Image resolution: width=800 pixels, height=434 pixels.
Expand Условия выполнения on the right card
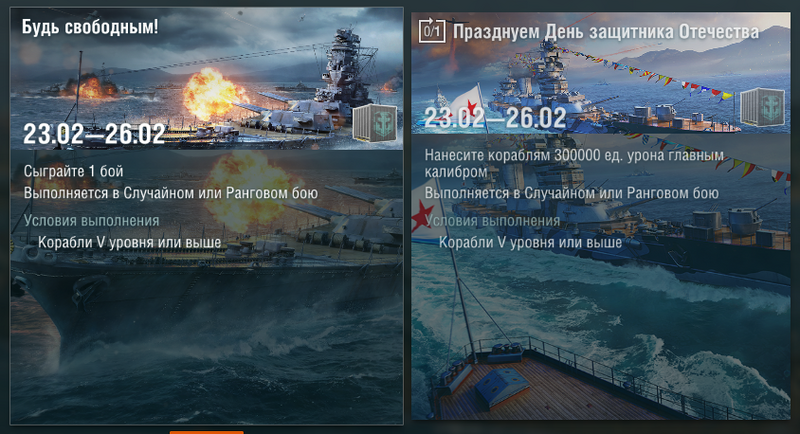(x=492, y=221)
